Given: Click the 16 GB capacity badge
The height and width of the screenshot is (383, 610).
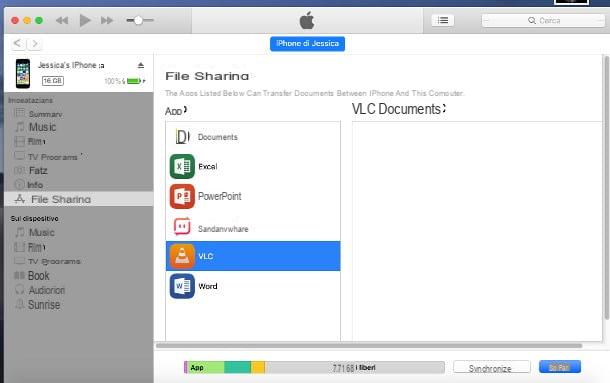Looking at the screenshot, I should (53, 81).
